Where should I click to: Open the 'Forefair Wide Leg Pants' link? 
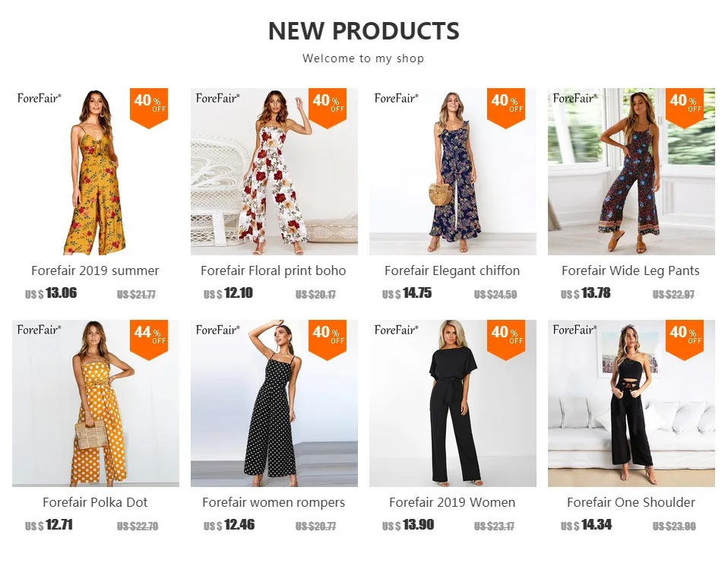point(631,270)
